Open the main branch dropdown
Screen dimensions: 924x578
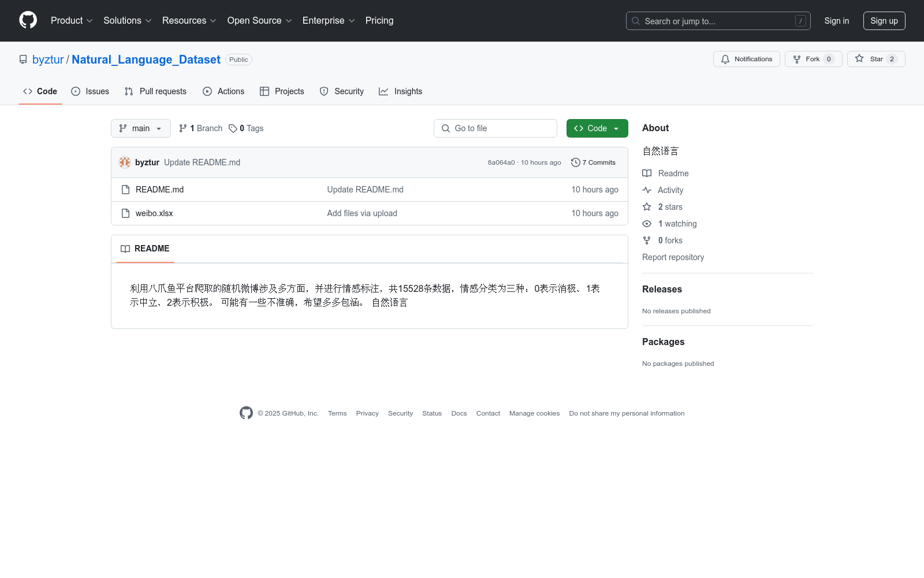tap(141, 128)
